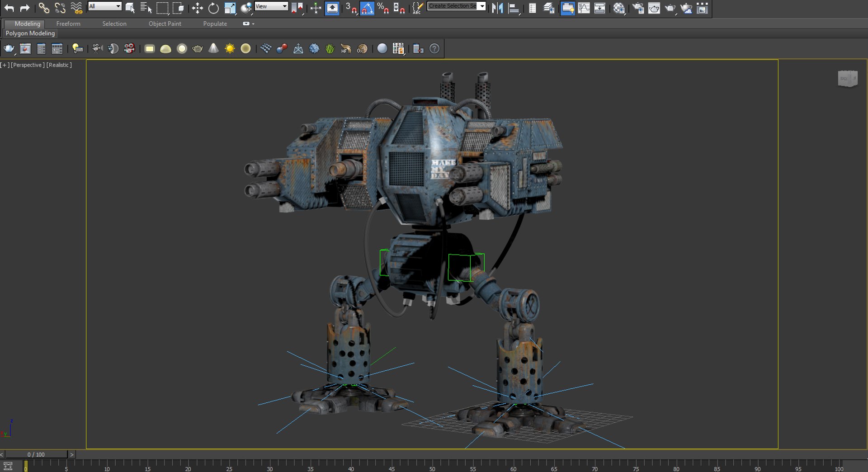Click the yellow plane light icon
This screenshot has width=868, height=472.
[149, 48]
